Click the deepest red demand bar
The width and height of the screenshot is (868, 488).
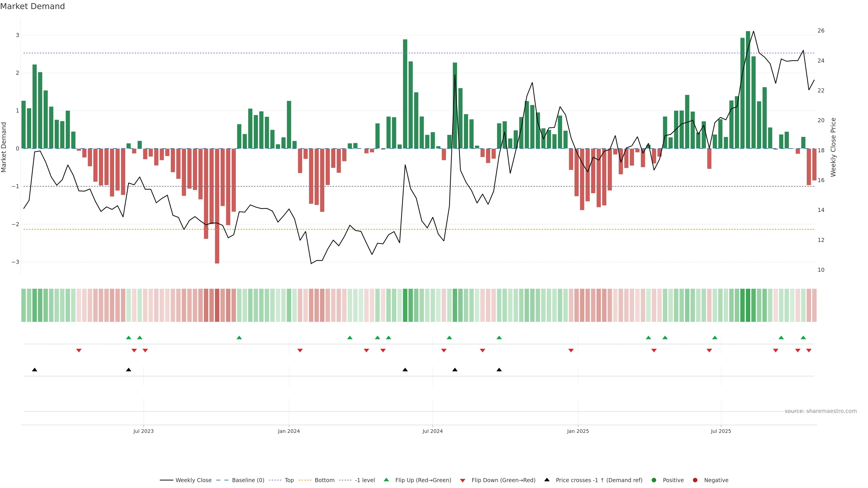[217, 205]
